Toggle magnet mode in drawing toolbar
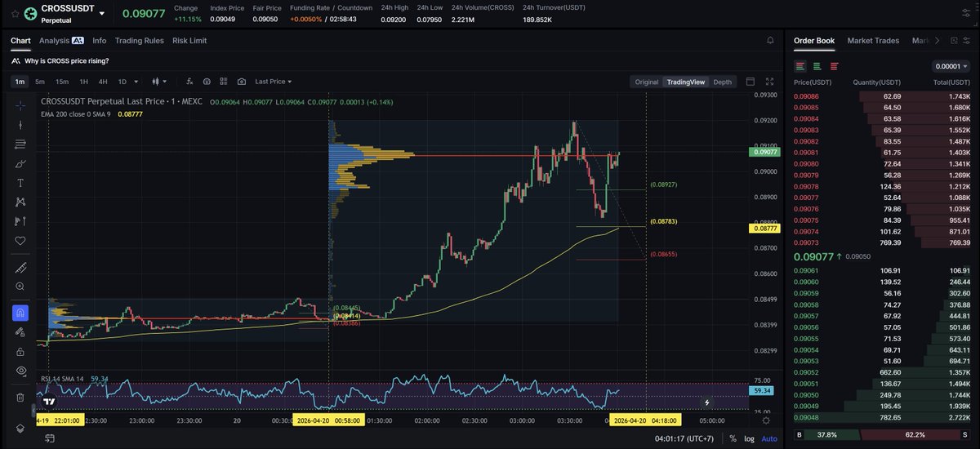 tap(20, 313)
